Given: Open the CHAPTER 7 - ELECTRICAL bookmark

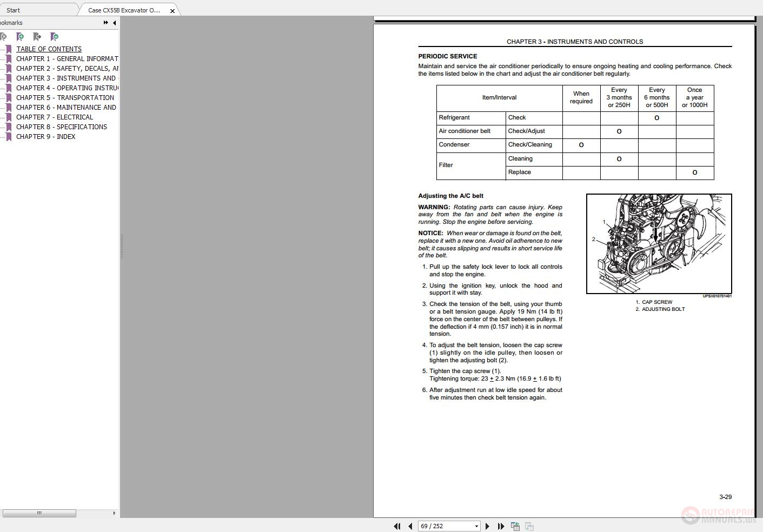Looking at the screenshot, I should (55, 117).
